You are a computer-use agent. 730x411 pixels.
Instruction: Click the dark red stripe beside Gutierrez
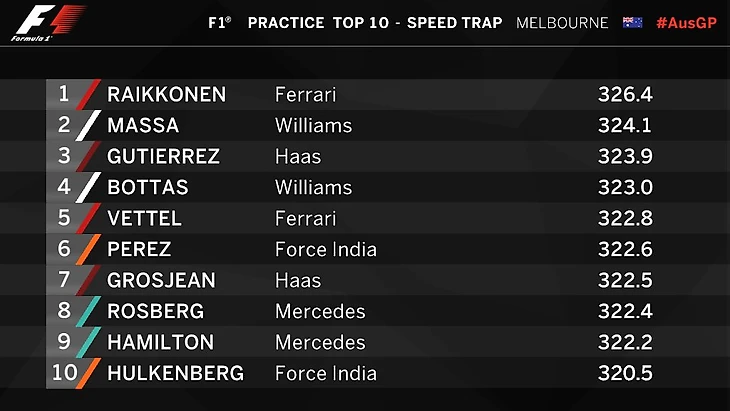(x=89, y=157)
